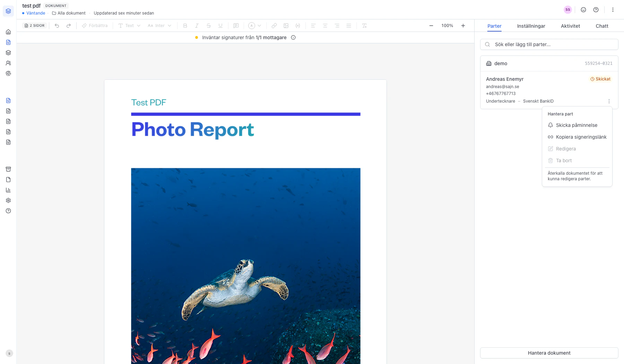The height and width of the screenshot is (364, 624).
Task: Switch to the Parter tab
Action: click(494, 26)
